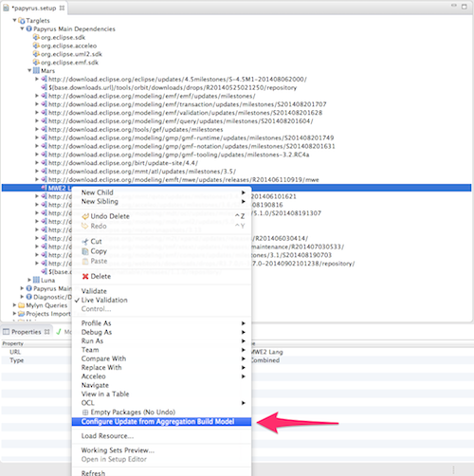Click the Empty Packages icon
Screen dimensions: 474x476
point(85,412)
